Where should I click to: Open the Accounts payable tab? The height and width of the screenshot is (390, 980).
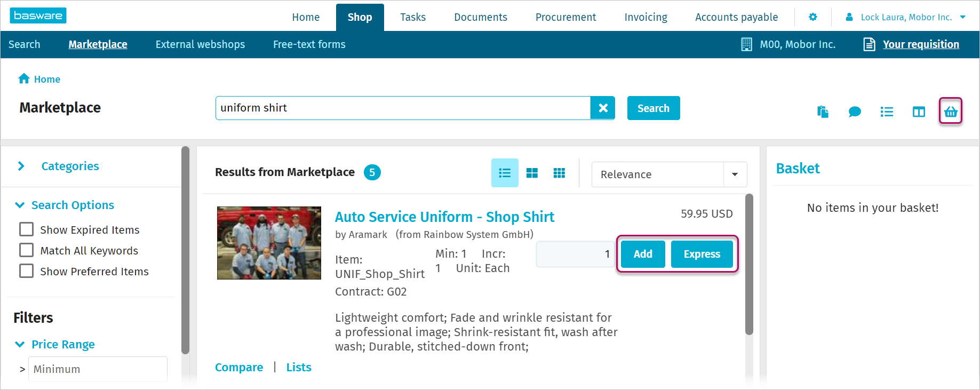(736, 17)
